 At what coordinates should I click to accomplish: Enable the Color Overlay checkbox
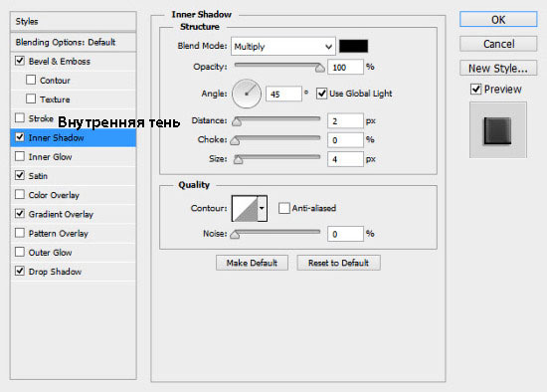click(x=20, y=194)
